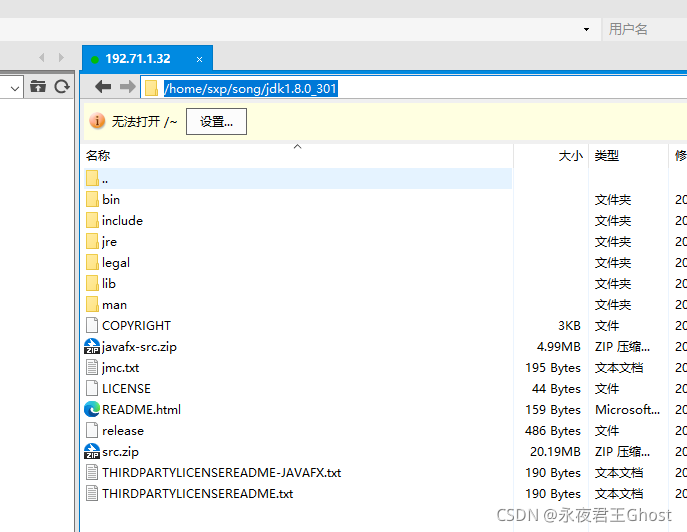The height and width of the screenshot is (532, 687).
Task: Select the 192.71.1.32 tab
Action: 147,58
